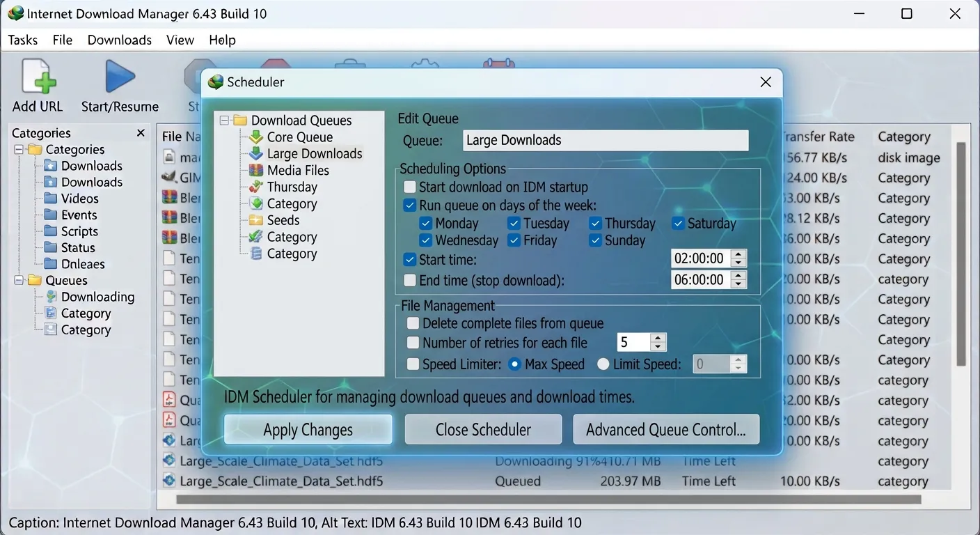
Task: Click the Categories root folder icon
Action: click(x=35, y=150)
